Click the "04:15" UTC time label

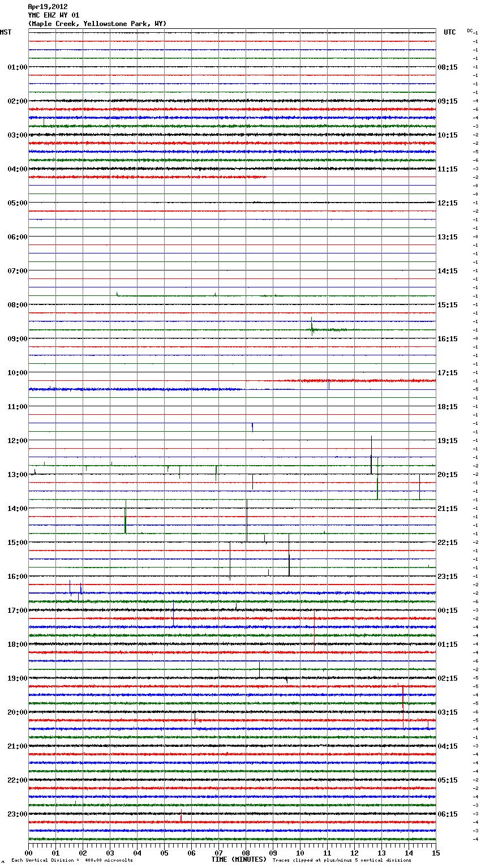(x=448, y=746)
